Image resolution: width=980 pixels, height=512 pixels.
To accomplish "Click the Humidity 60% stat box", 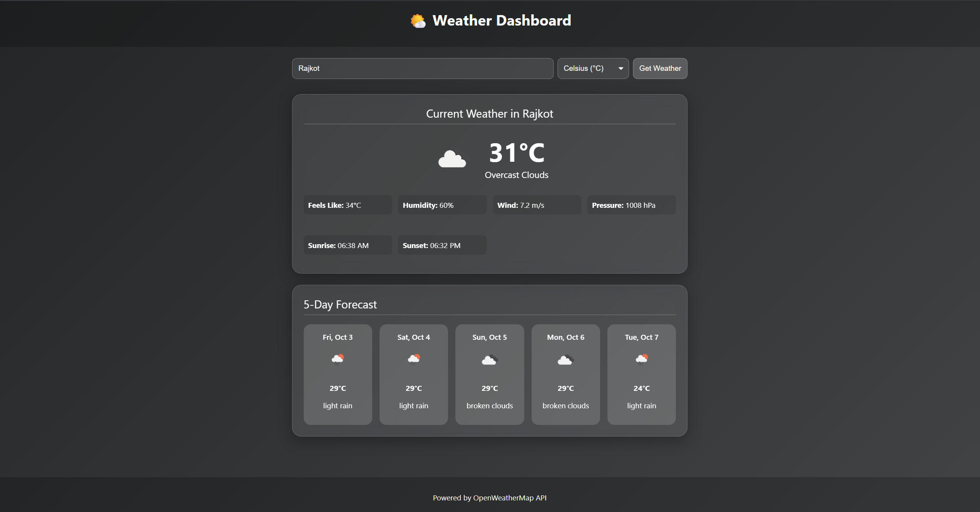I will [x=442, y=205].
